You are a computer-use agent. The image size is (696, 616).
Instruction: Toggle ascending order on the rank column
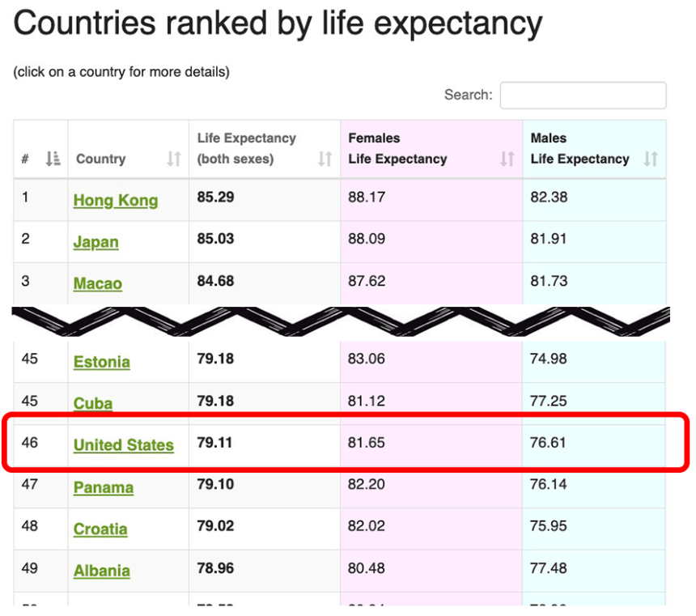pos(53,158)
